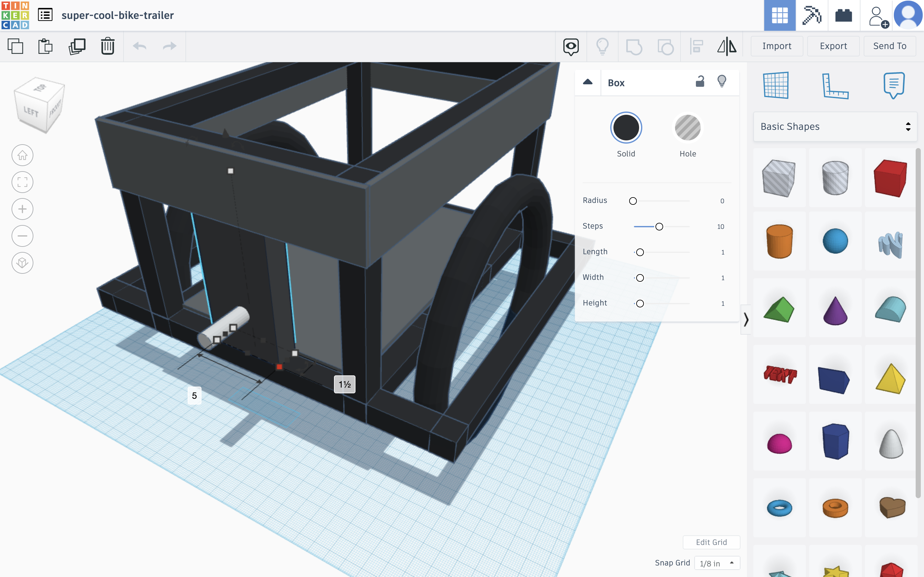Click the Workplane tool icon

point(776,85)
